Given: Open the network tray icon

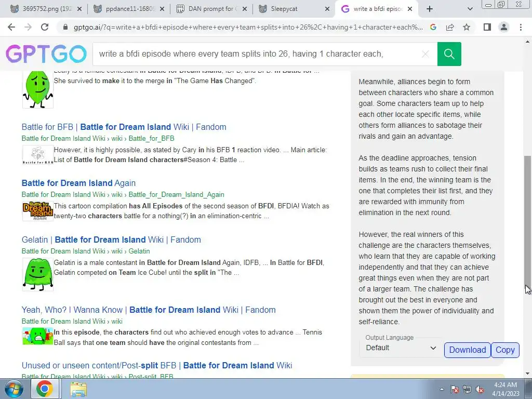Looking at the screenshot, I should tap(467, 389).
